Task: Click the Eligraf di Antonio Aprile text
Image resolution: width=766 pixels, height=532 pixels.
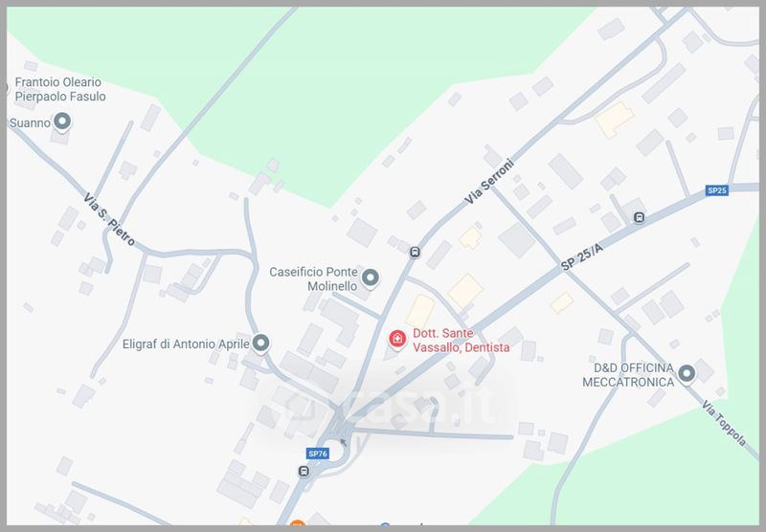Action: point(186,344)
